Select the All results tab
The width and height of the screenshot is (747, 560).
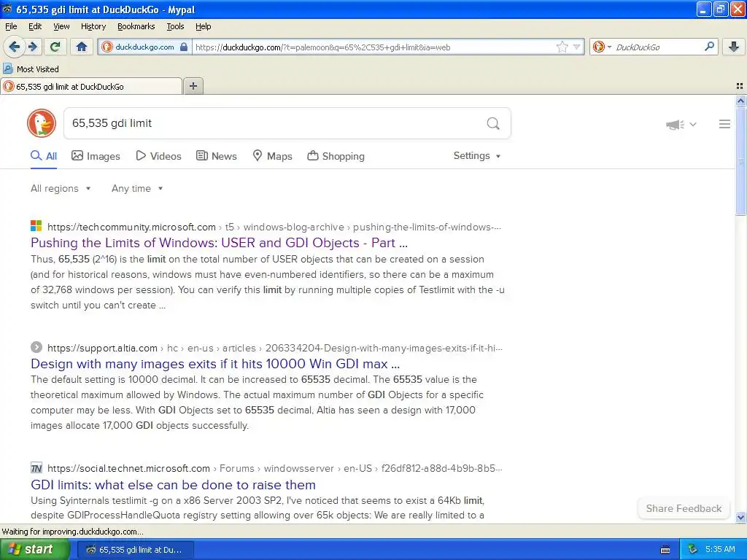pos(44,156)
